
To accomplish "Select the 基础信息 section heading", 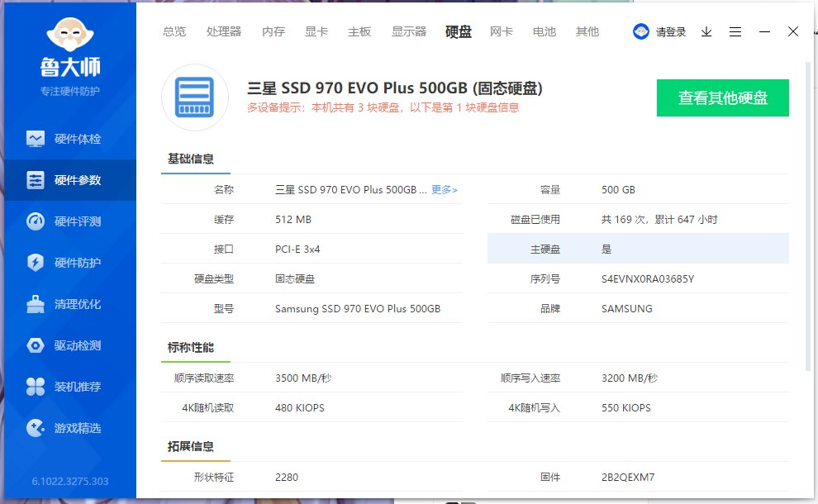I will [x=190, y=159].
